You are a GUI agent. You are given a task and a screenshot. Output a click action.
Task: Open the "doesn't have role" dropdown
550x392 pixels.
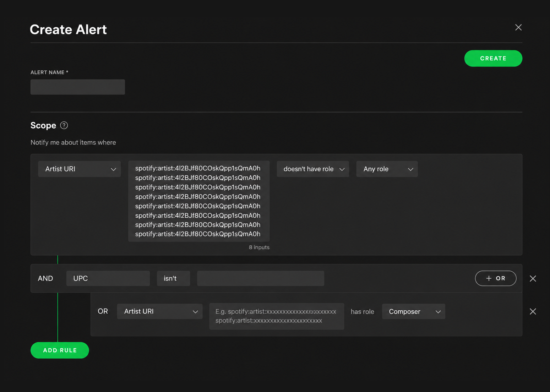click(313, 169)
